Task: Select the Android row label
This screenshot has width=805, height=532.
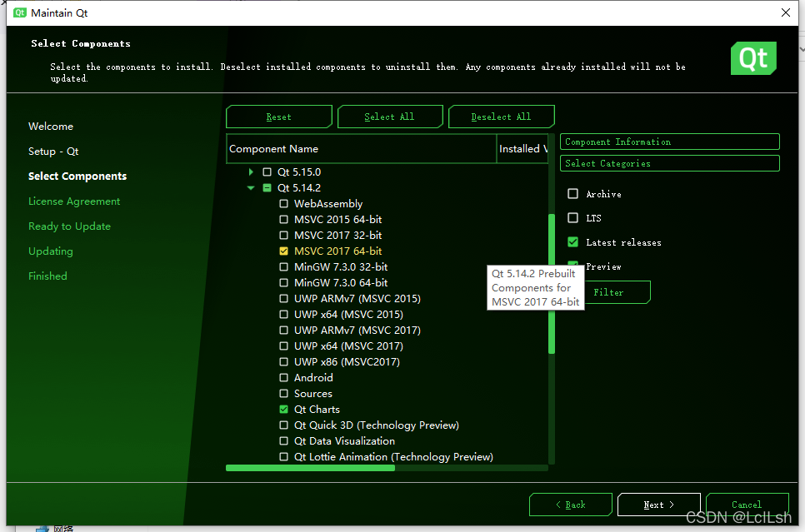Action: tap(313, 378)
